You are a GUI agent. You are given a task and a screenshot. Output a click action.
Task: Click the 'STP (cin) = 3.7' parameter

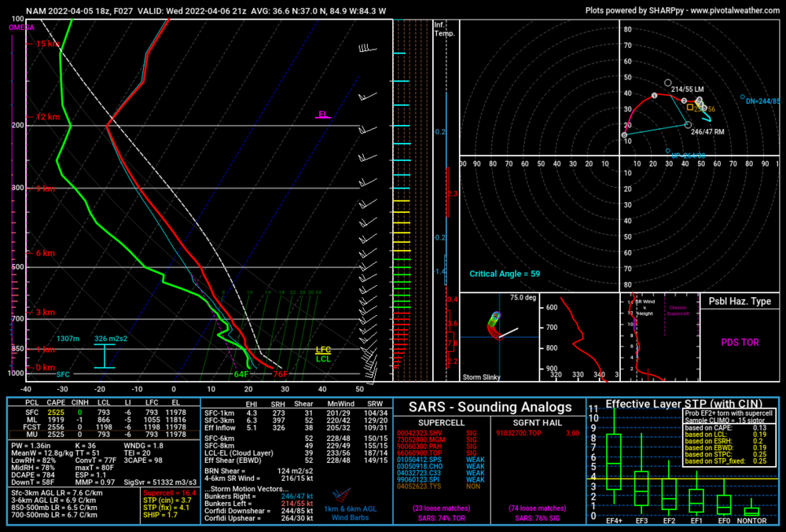pyautogui.click(x=167, y=500)
